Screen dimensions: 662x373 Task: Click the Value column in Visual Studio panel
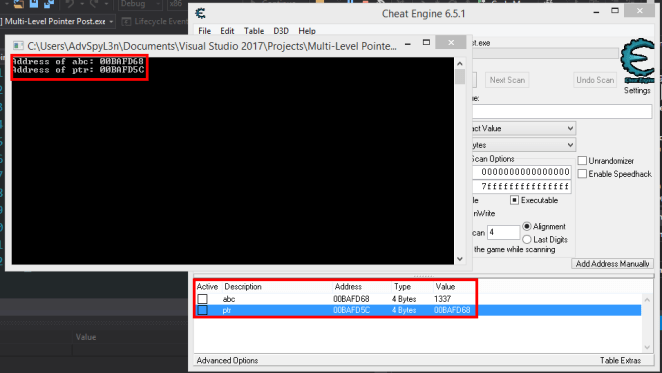click(x=86, y=337)
